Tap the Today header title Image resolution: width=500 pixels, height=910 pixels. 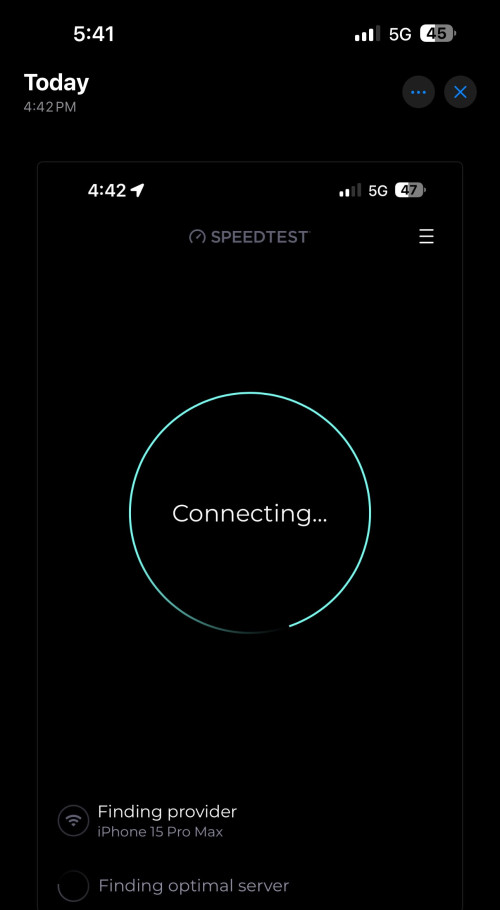56,83
